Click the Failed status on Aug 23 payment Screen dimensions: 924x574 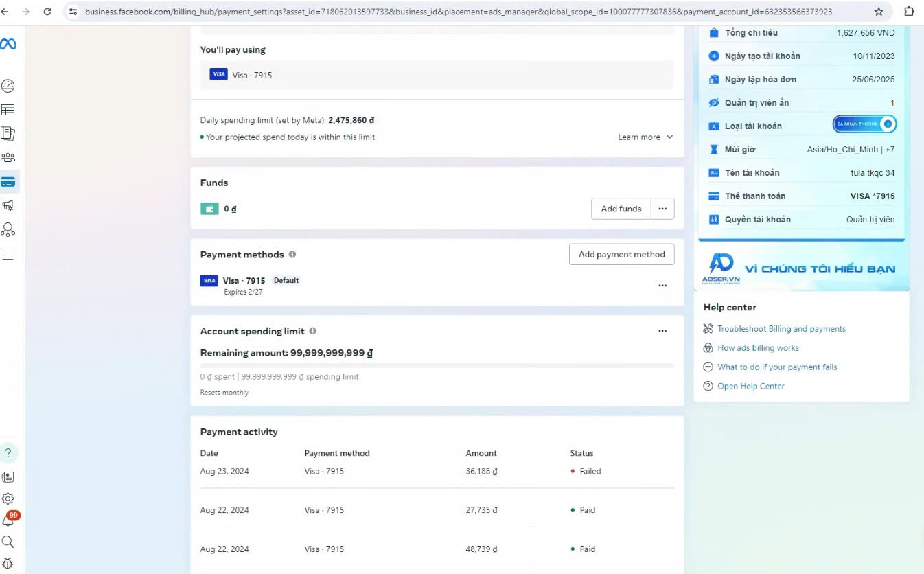[x=586, y=471]
